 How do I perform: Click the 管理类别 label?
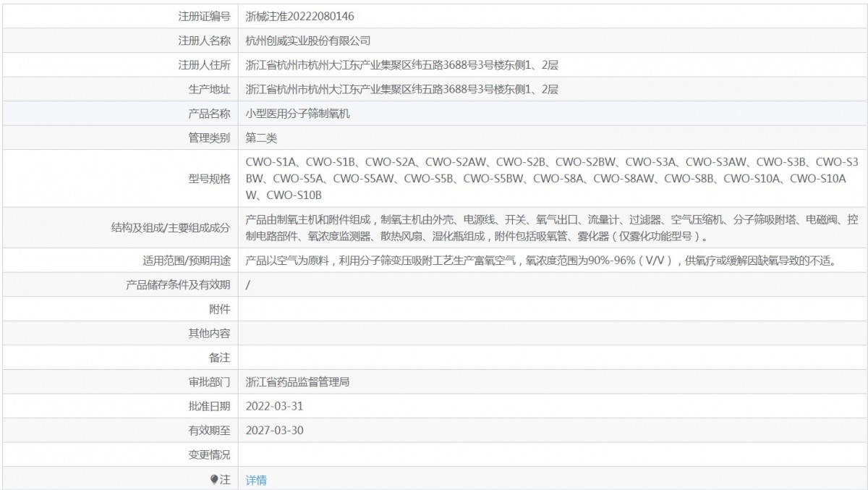click(x=209, y=138)
